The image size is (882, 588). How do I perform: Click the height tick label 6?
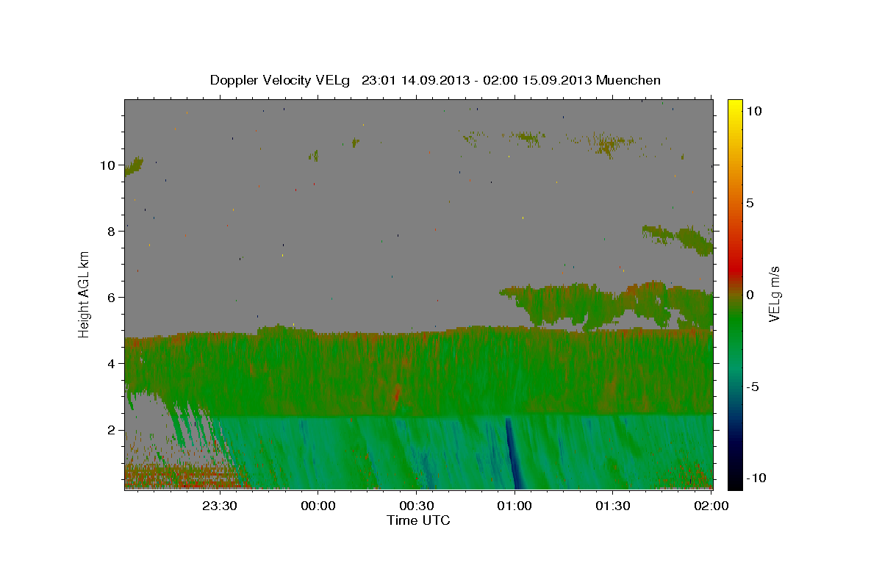[112, 298]
